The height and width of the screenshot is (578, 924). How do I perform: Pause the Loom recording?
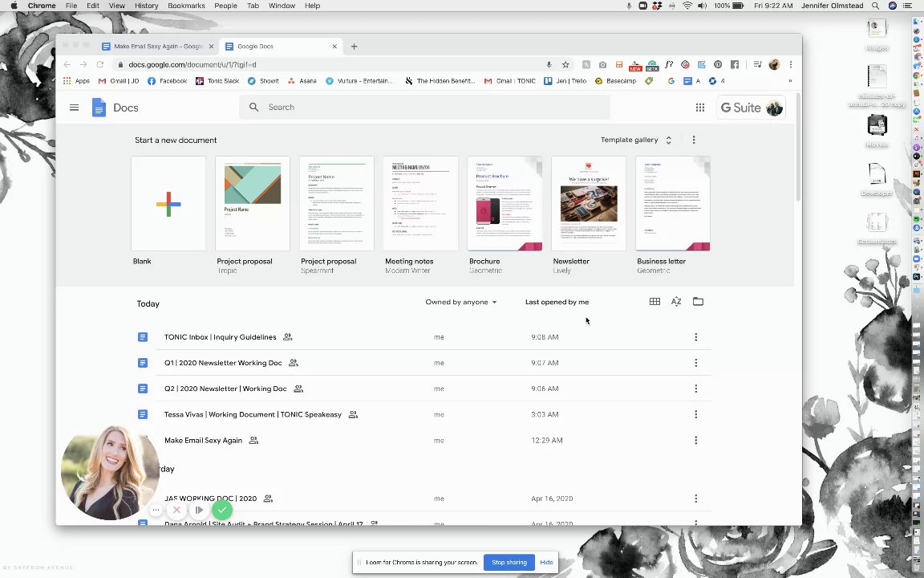[199, 511]
